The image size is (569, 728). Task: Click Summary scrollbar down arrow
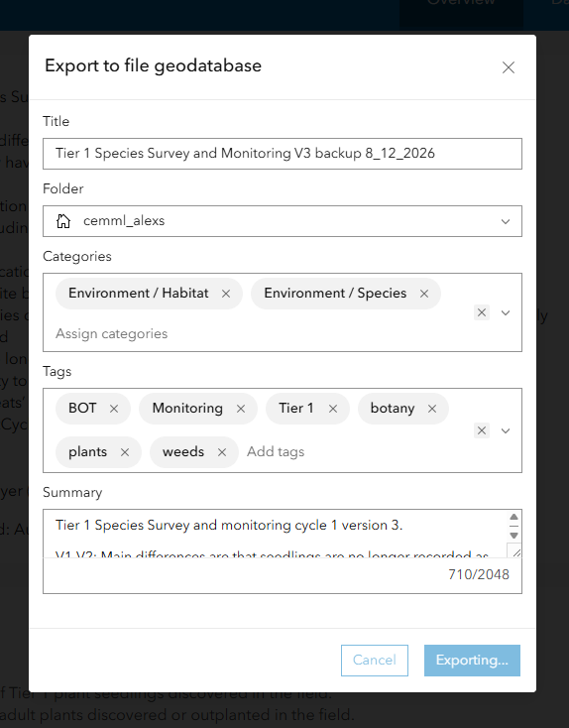click(513, 536)
